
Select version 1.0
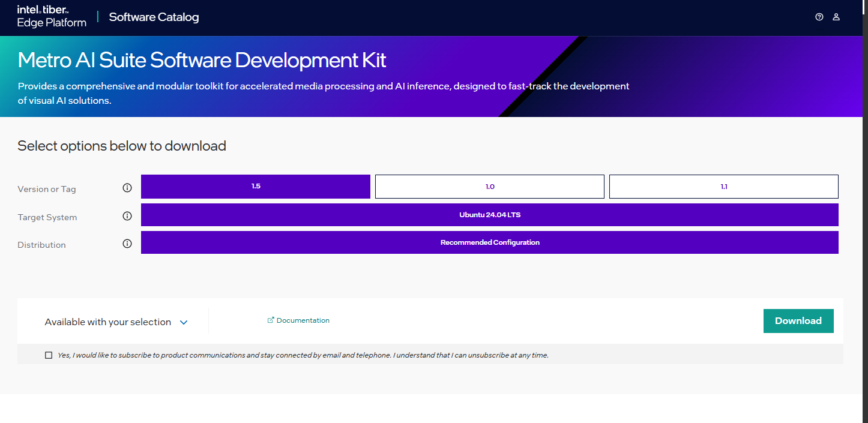[490, 187]
